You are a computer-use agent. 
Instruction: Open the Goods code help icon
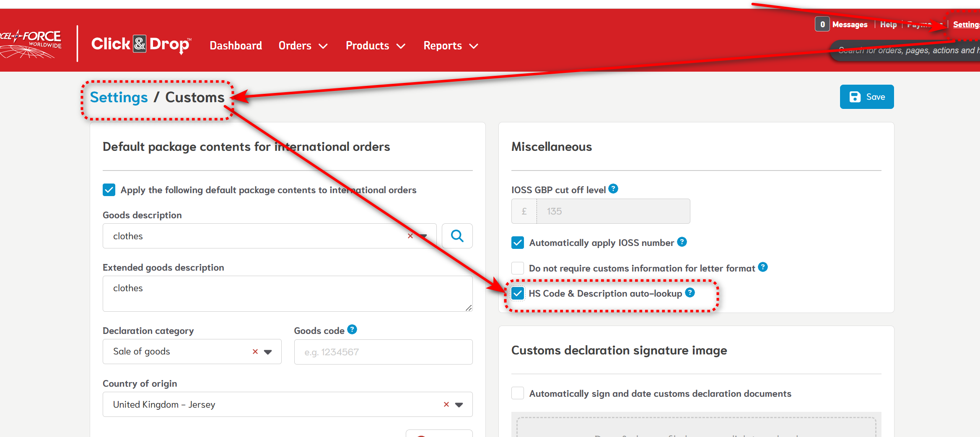tap(352, 330)
